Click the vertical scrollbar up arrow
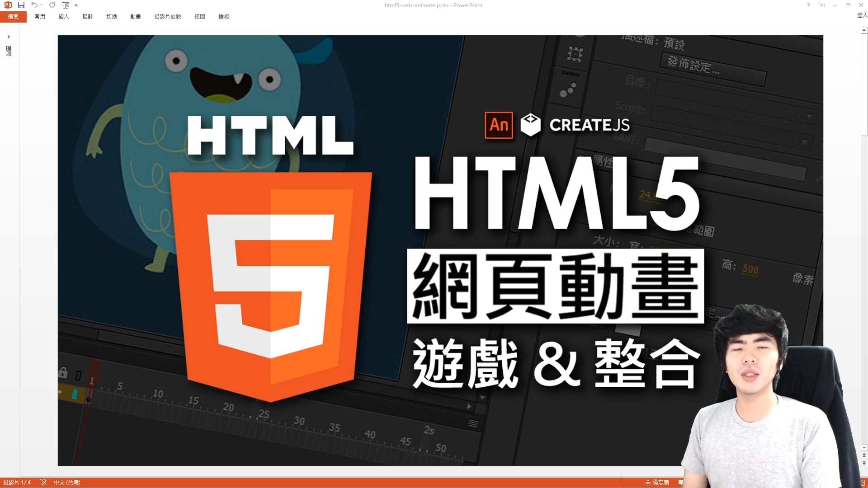The width and height of the screenshot is (868, 488). tap(864, 30)
